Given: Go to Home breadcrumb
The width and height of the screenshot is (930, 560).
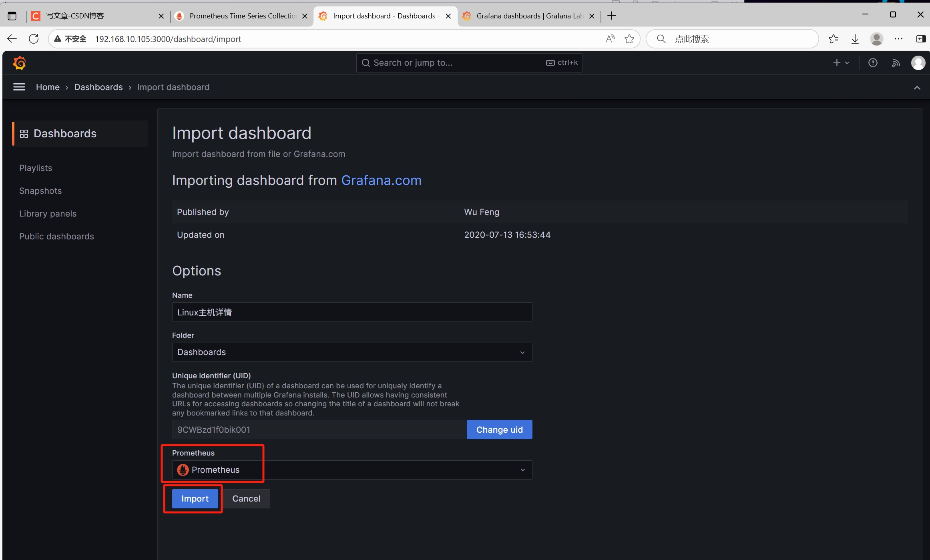Looking at the screenshot, I should (x=48, y=87).
